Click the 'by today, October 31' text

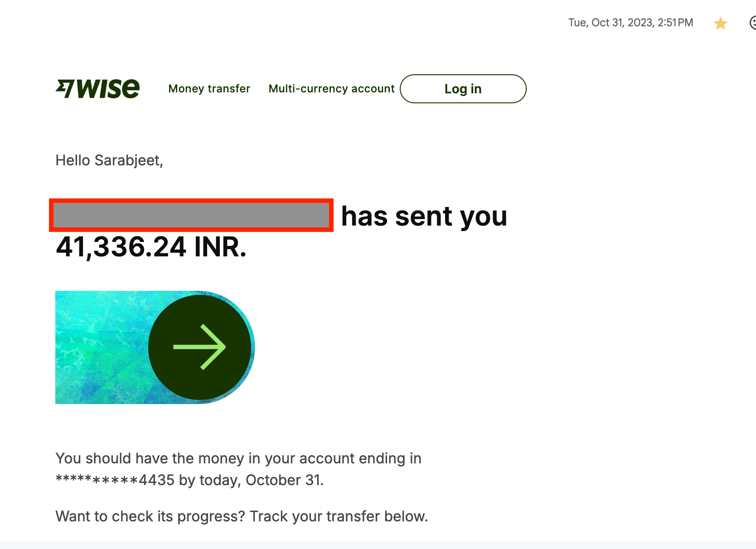[252, 480]
